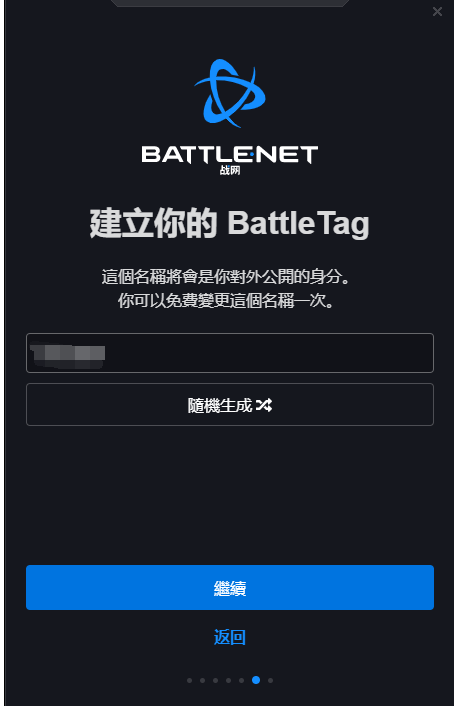Click the blurred text inside the name field

[68, 353]
